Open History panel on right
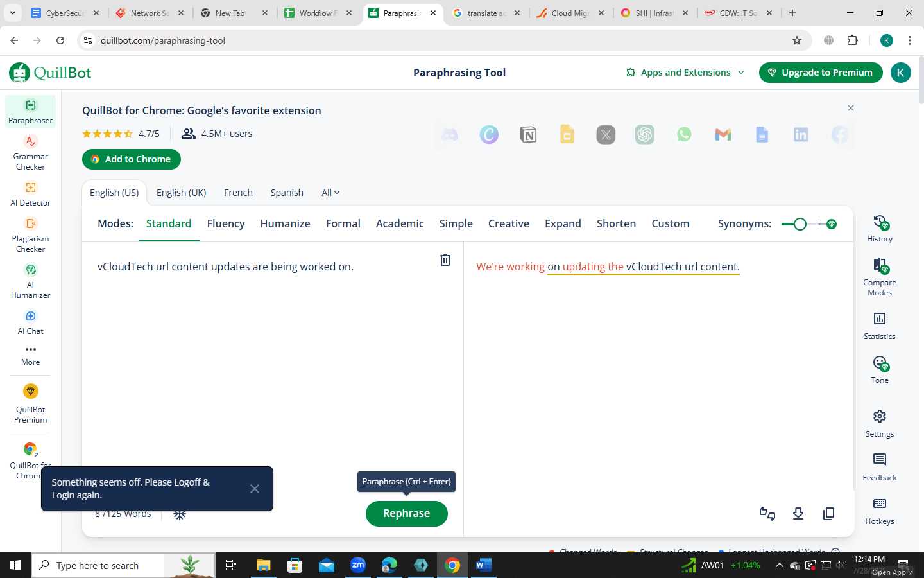 tap(880, 229)
